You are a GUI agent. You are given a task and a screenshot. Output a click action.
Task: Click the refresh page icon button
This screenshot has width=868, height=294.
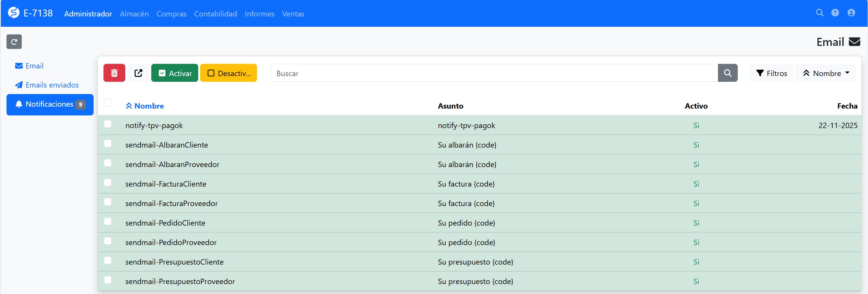point(14,42)
